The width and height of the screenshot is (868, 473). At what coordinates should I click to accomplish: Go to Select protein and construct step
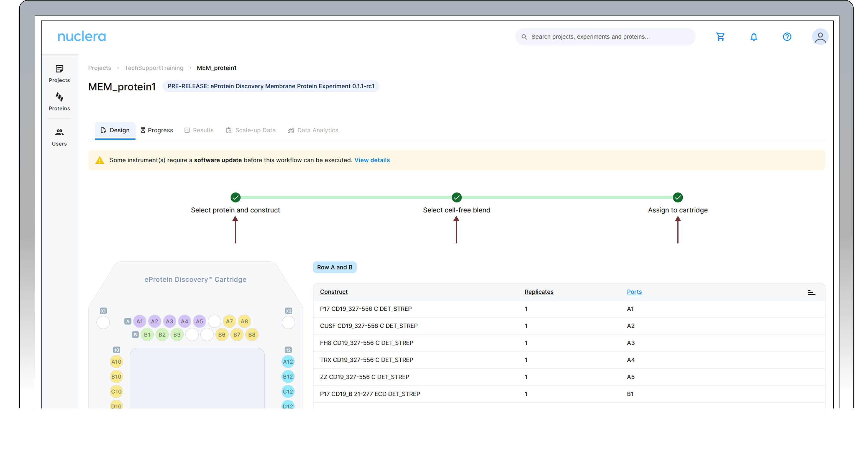tap(235, 204)
